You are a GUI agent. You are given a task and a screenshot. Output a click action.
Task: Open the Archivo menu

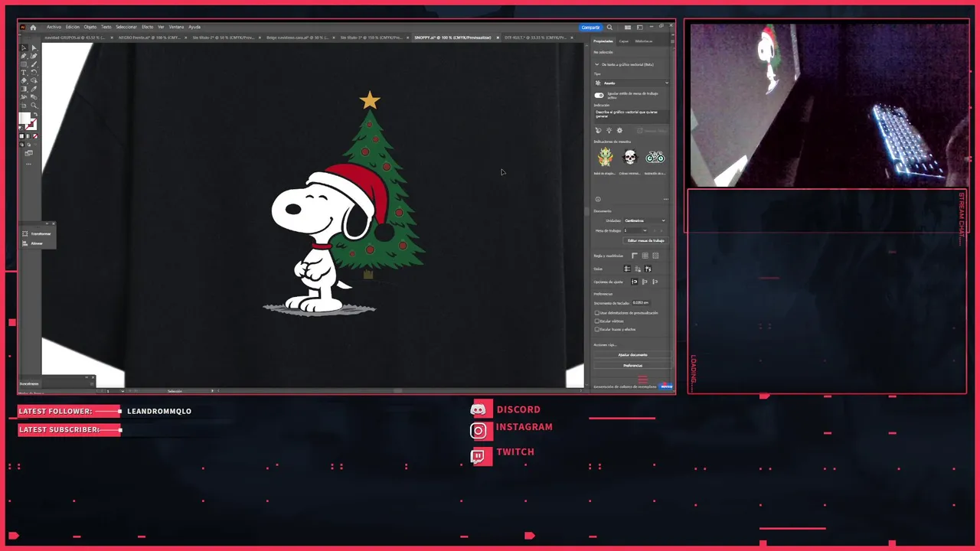click(54, 27)
